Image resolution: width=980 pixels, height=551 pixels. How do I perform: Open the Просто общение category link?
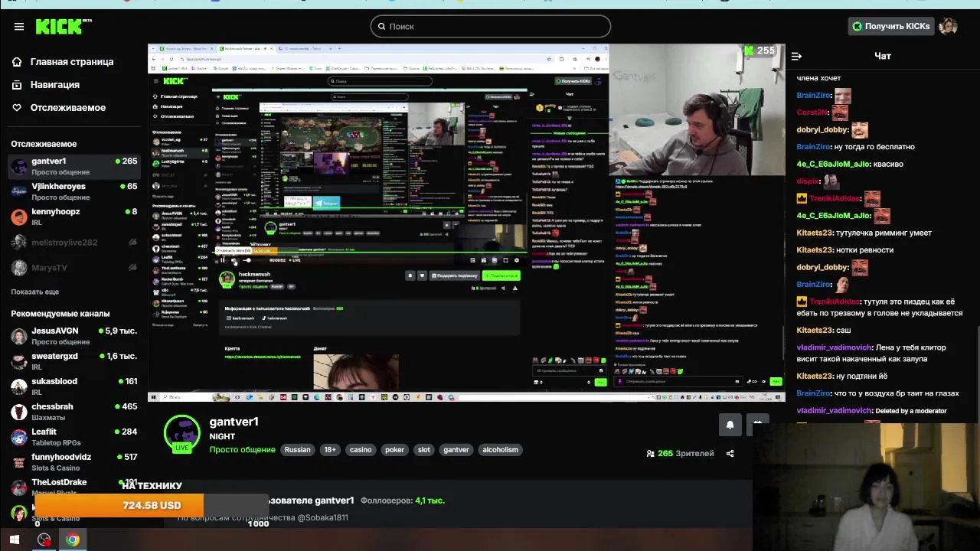pyautogui.click(x=243, y=450)
